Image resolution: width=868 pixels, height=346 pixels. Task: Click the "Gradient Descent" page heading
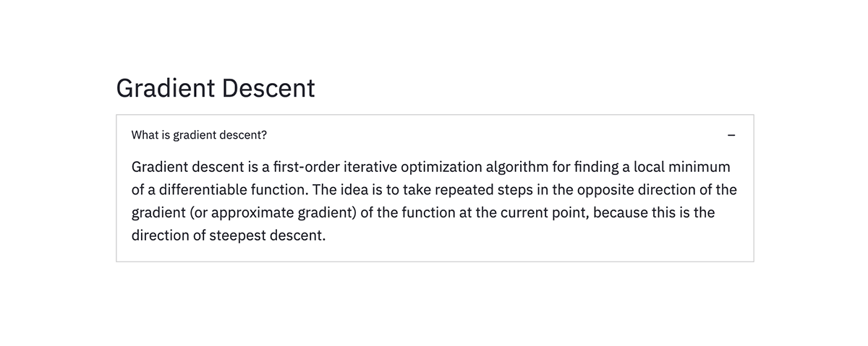216,88
